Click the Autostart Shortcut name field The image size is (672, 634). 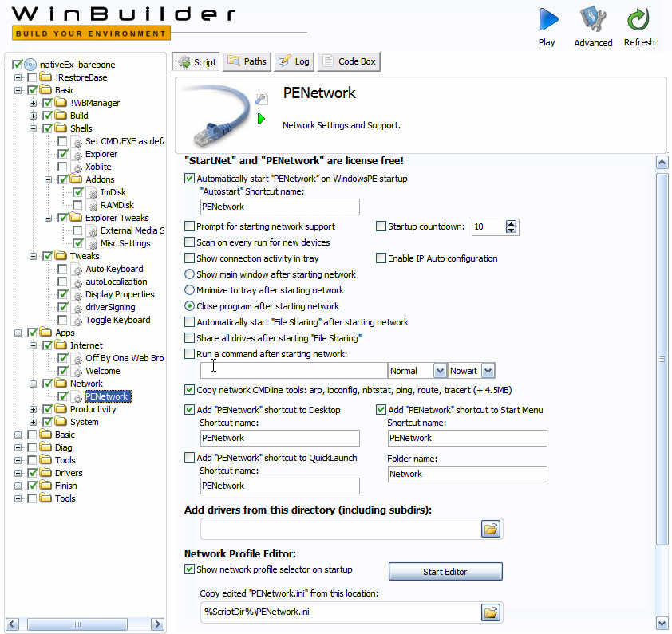280,207
